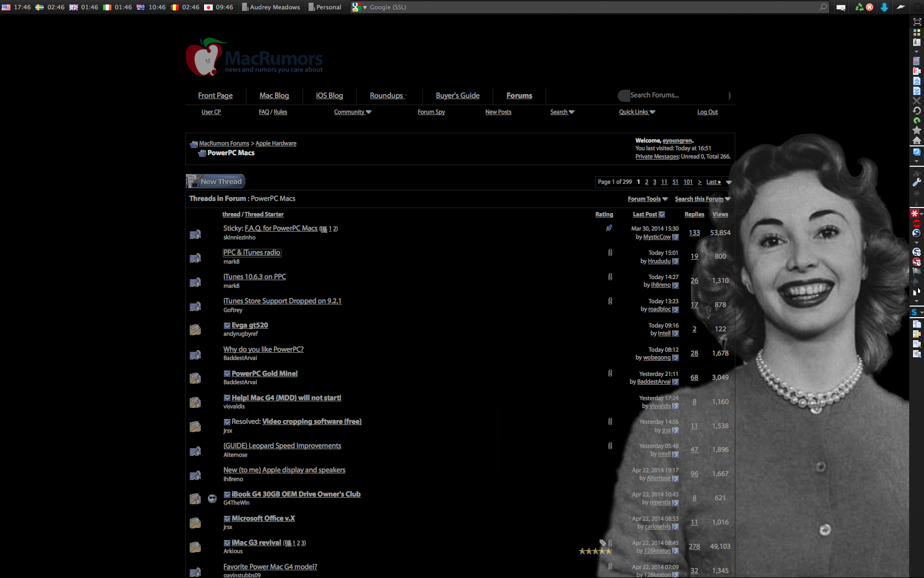This screenshot has width=924, height=578.
Task: Click attachment paperclip on iTunes 10.6.3 row
Action: (610, 277)
